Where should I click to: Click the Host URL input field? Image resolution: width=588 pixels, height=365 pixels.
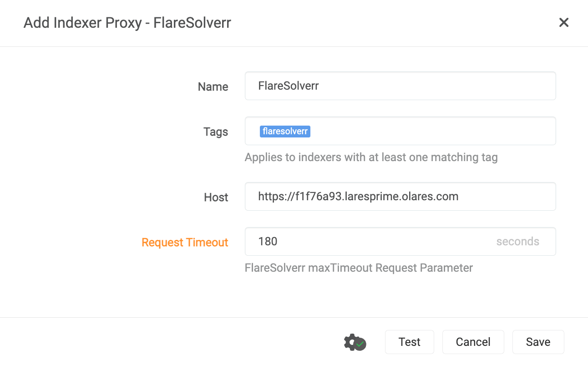pyautogui.click(x=400, y=196)
